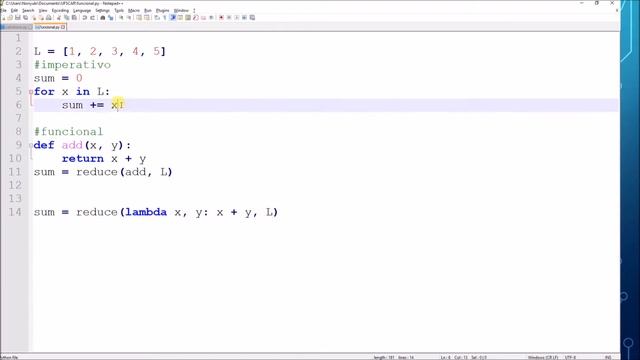
Task: Open the Replace dialog icon
Action: click(110, 18)
